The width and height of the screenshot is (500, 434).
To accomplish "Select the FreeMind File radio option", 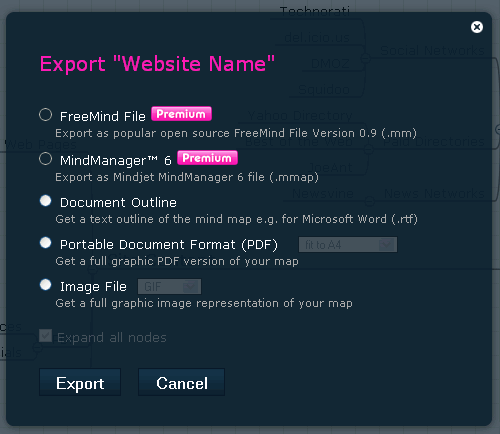I will (x=45, y=115).
